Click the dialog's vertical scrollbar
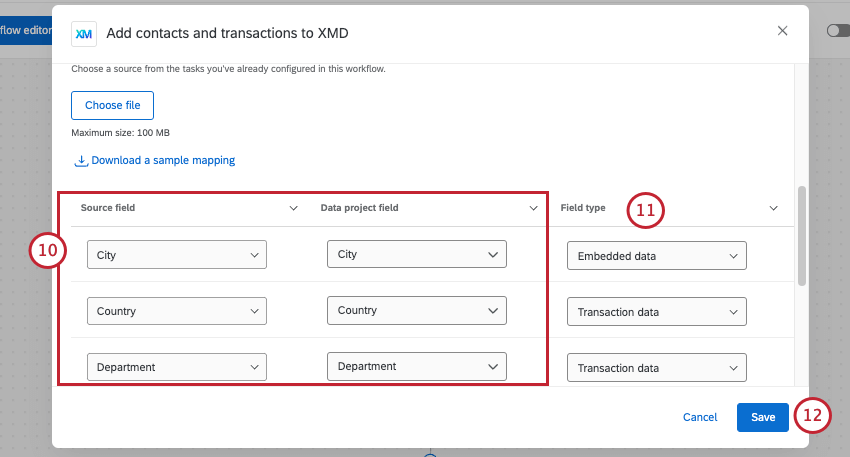Image resolution: width=850 pixels, height=457 pixels. click(801, 235)
